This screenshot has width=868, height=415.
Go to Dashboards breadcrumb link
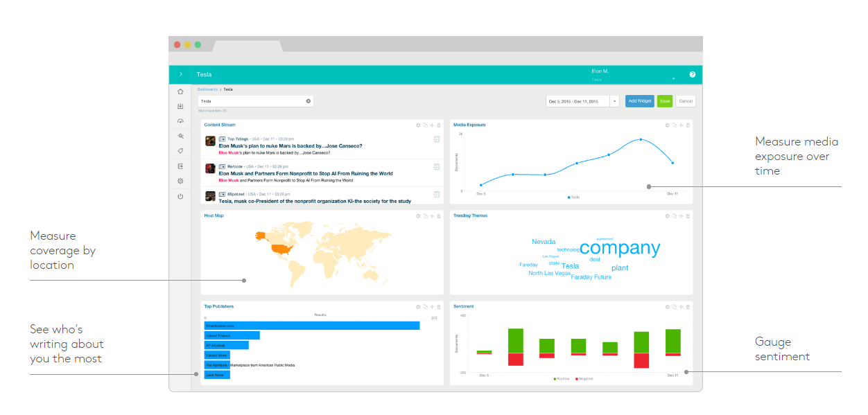[207, 89]
